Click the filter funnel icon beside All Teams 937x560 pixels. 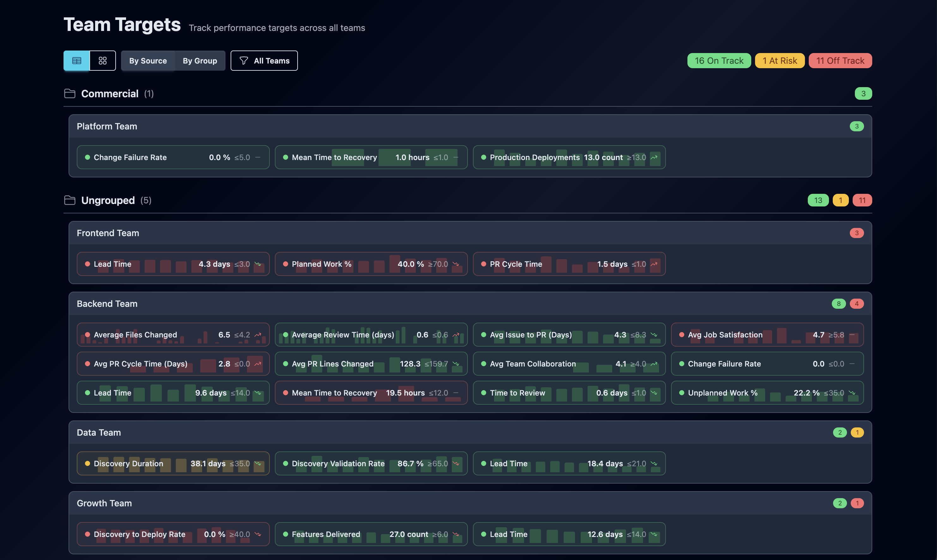pos(244,60)
